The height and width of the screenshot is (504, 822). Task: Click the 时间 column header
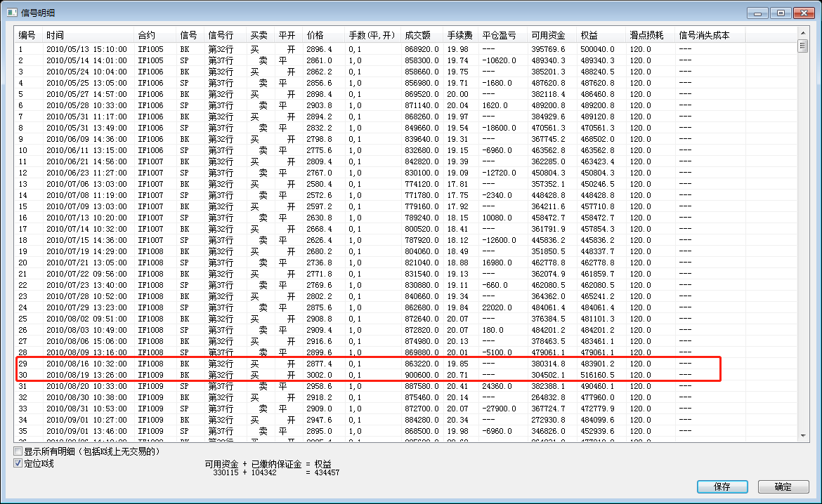[56, 35]
